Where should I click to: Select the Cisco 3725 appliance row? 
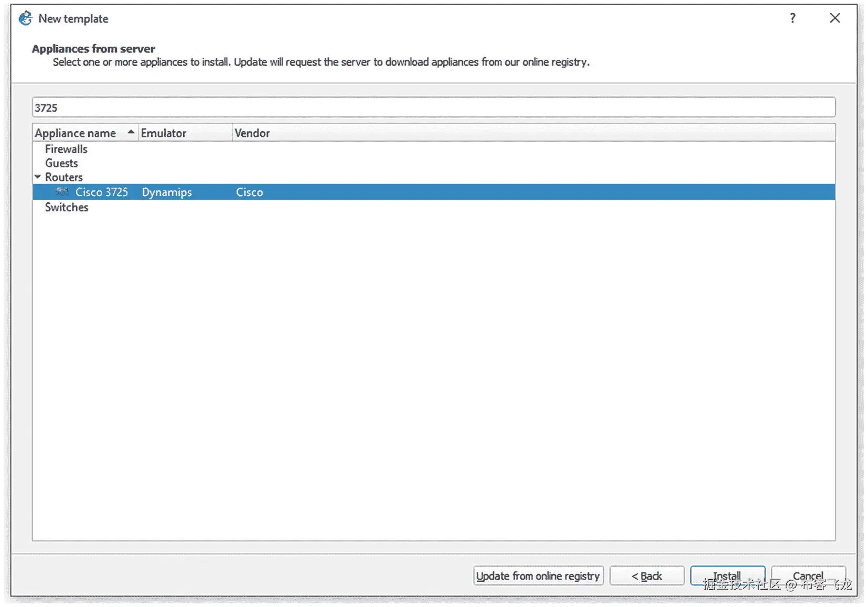[x=434, y=192]
